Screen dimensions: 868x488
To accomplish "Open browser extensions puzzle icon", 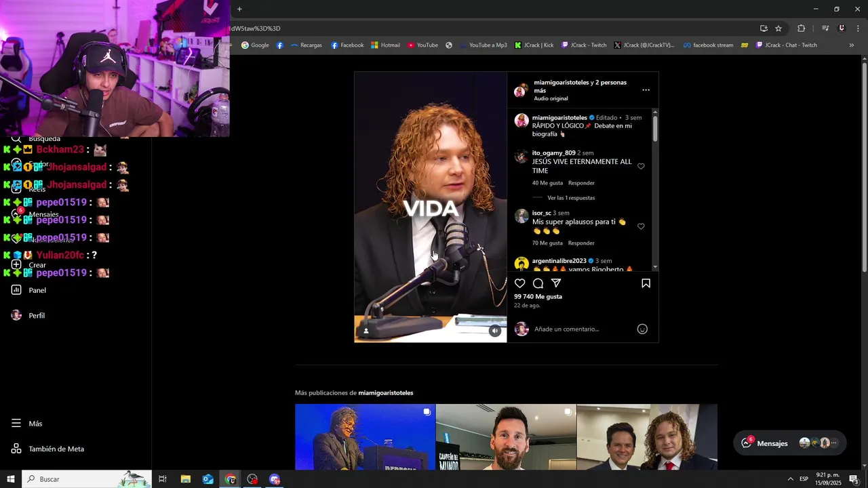I will pos(802,28).
